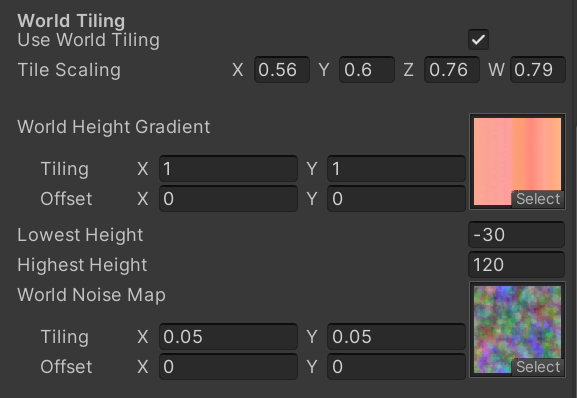Viewport: 577px width, 398px height.
Task: Click the Highest Height value field
Action: click(517, 264)
